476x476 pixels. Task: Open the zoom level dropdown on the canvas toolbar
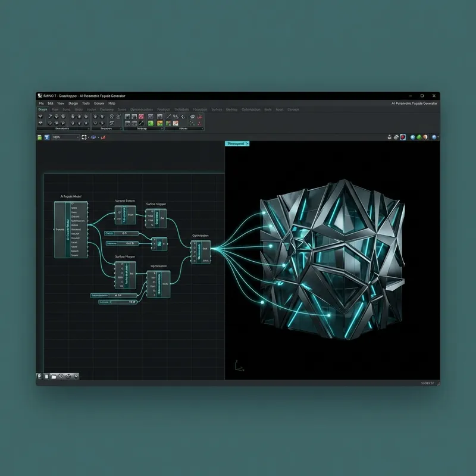pos(77,137)
